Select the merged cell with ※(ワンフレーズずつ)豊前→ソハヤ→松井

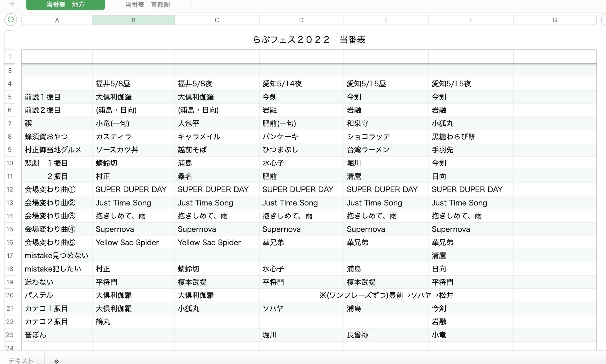tap(386, 295)
